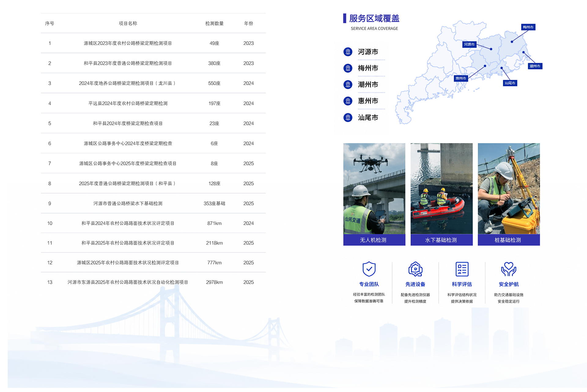Click the 197座 quantity cell
This screenshot has width=587, height=392.
(214, 103)
